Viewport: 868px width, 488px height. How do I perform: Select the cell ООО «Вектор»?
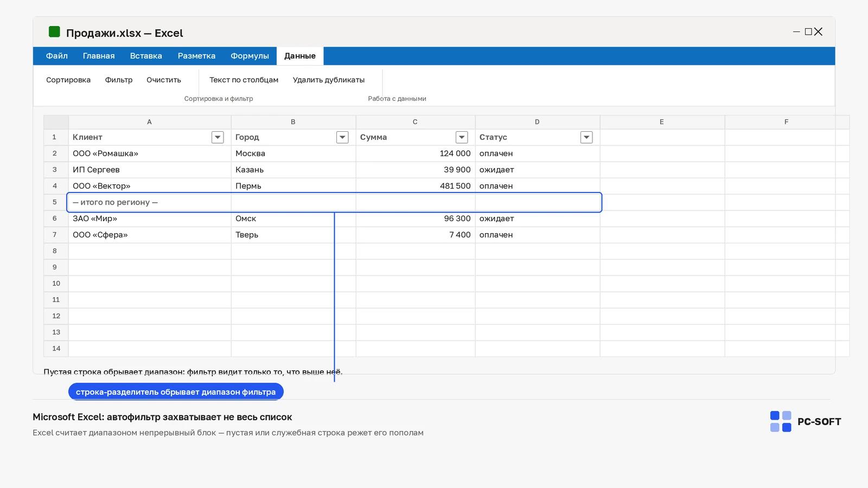tap(150, 186)
